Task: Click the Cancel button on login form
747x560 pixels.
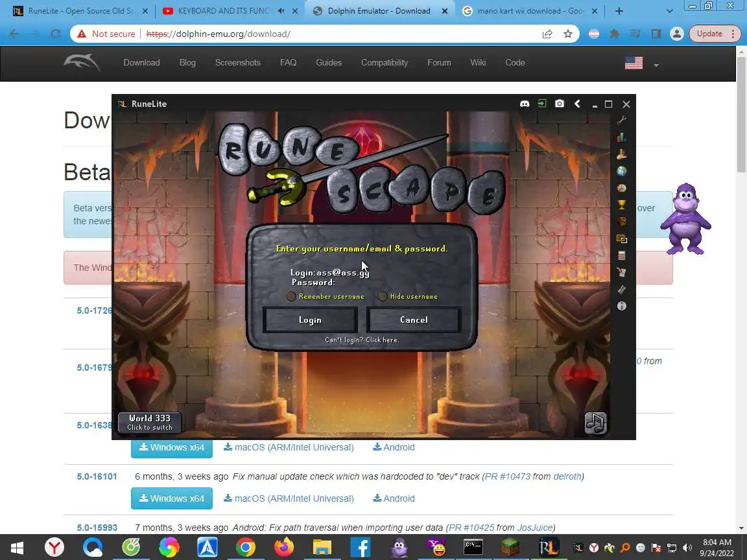Action: [x=414, y=320]
